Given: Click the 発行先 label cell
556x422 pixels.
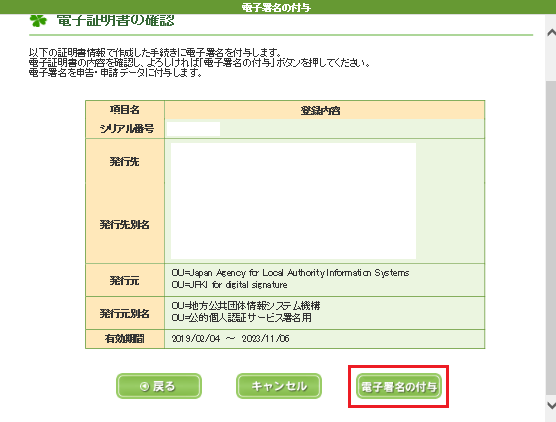Looking at the screenshot, I should pyautogui.click(x=124, y=162).
